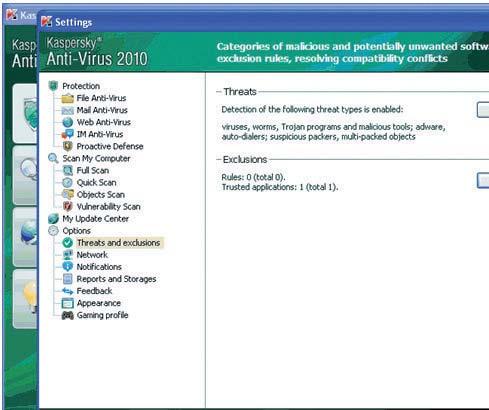This screenshot has width=489, height=410.
Task: Open Notifications options
Action: 99,267
